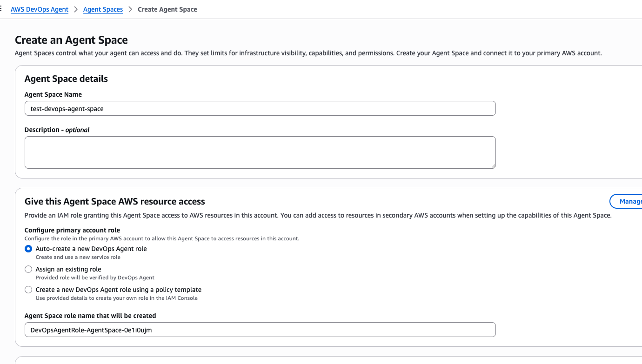Pick Create role using a policy template
Image resolution: width=642 pixels, height=364 pixels.
point(28,289)
